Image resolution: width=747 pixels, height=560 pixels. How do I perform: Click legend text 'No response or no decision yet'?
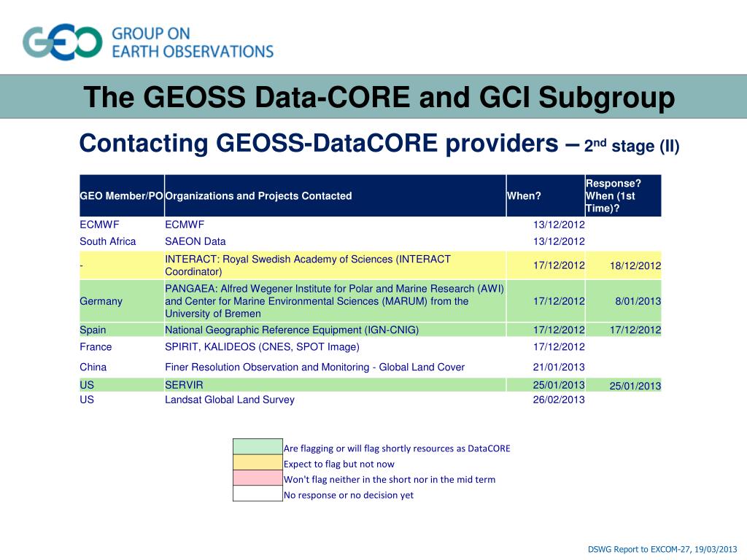tap(349, 495)
